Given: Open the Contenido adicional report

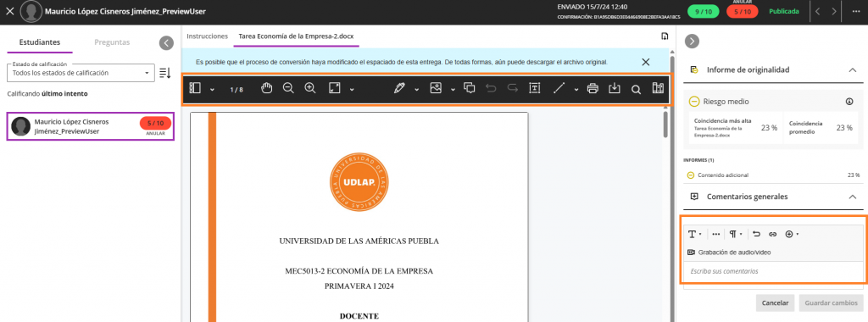Looking at the screenshot, I should point(773,175).
